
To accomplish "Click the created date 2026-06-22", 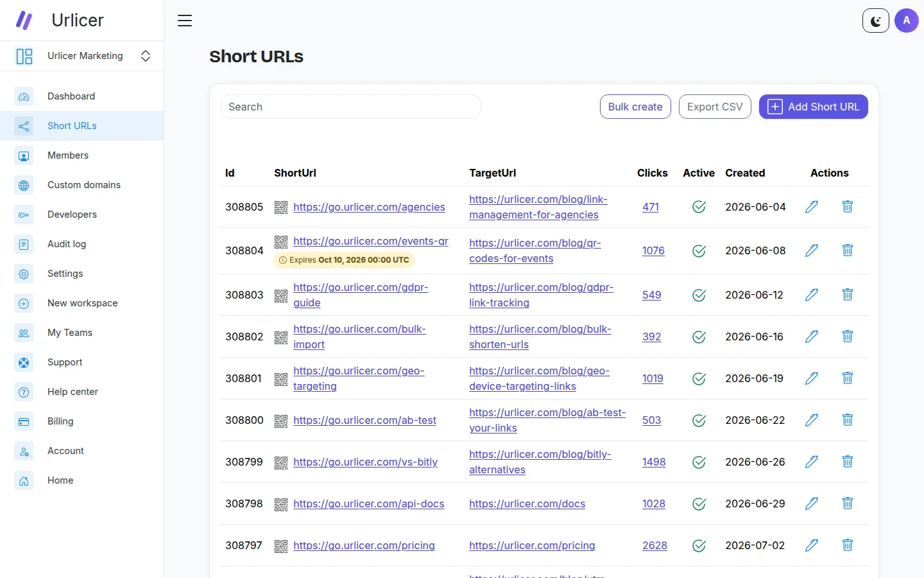I will (755, 420).
